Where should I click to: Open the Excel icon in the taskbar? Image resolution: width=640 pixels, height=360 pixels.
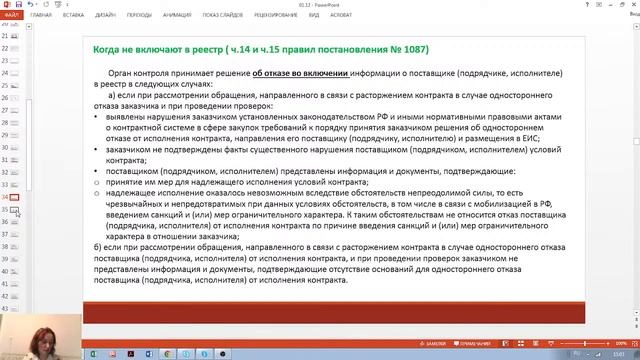point(93,354)
